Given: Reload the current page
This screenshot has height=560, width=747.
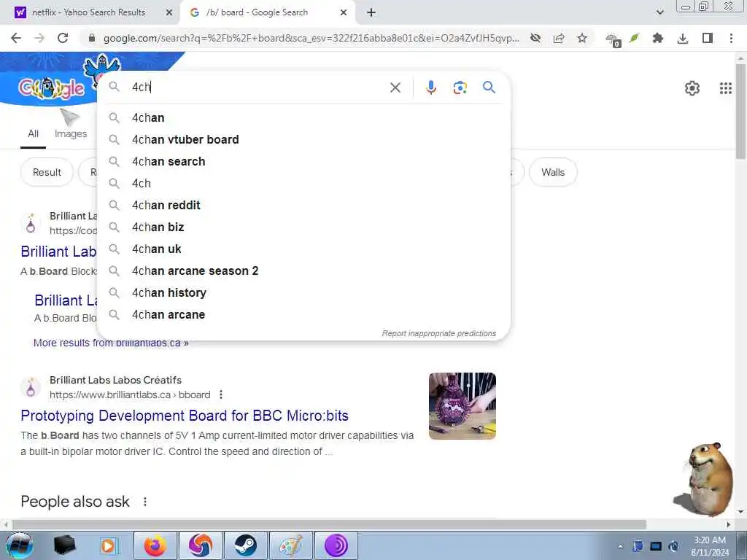Looking at the screenshot, I should (x=63, y=38).
